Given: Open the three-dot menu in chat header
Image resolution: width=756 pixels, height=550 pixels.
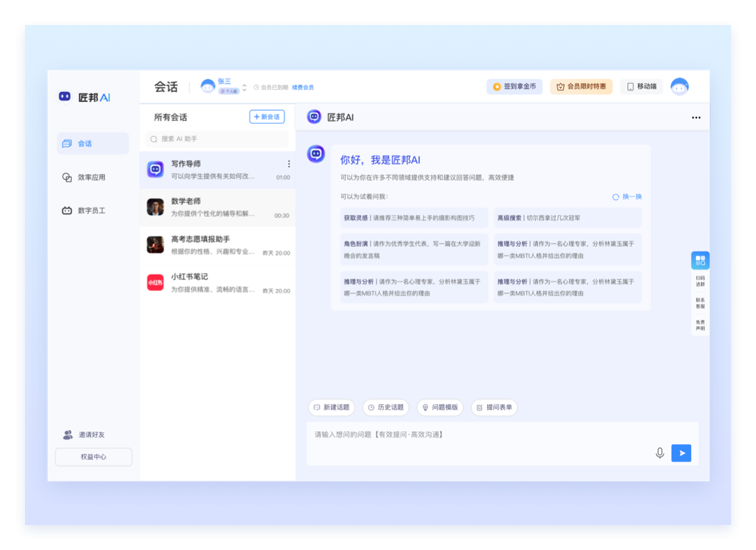Looking at the screenshot, I should [x=696, y=117].
